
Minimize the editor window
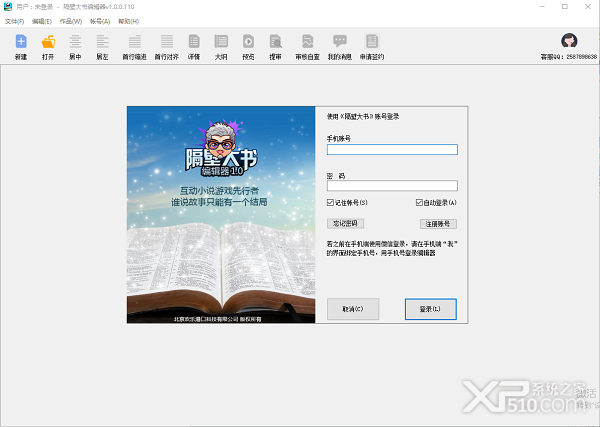(542, 7)
